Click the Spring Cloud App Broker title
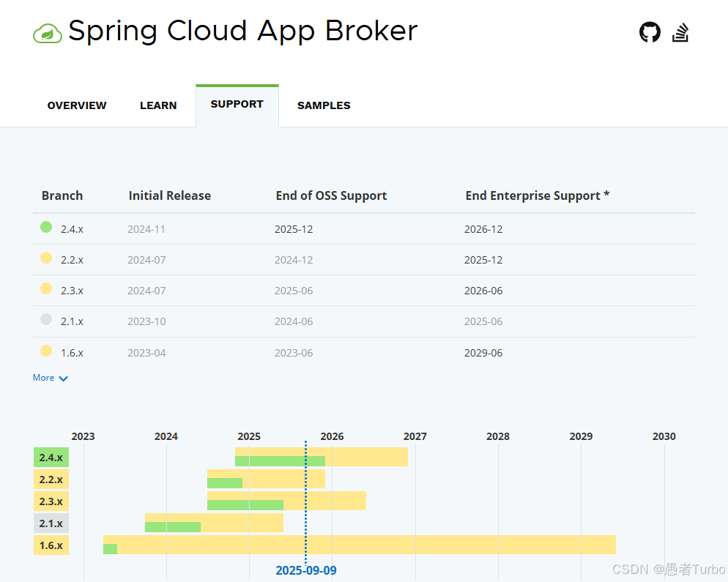Screen dimensions: 728x582 coord(243,31)
